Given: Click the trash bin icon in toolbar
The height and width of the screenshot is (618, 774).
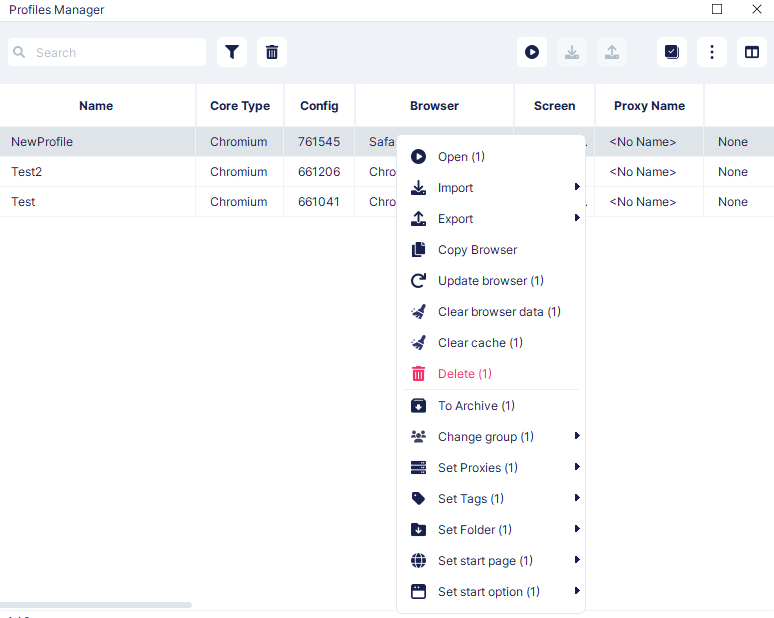Looking at the screenshot, I should (272, 52).
